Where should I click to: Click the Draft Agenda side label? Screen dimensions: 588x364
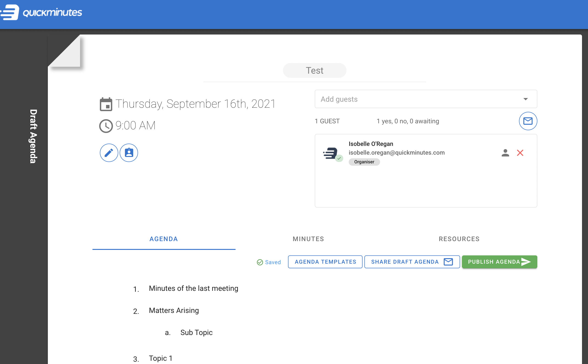point(33,136)
